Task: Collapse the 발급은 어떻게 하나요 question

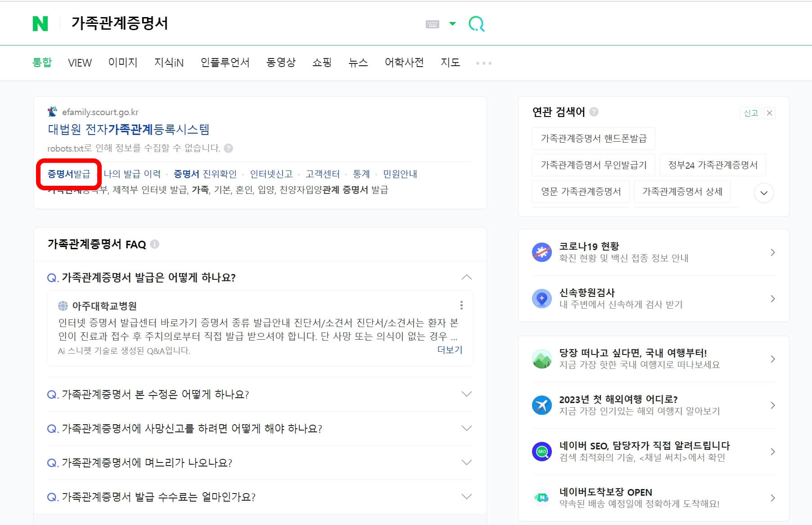Action: click(x=467, y=277)
